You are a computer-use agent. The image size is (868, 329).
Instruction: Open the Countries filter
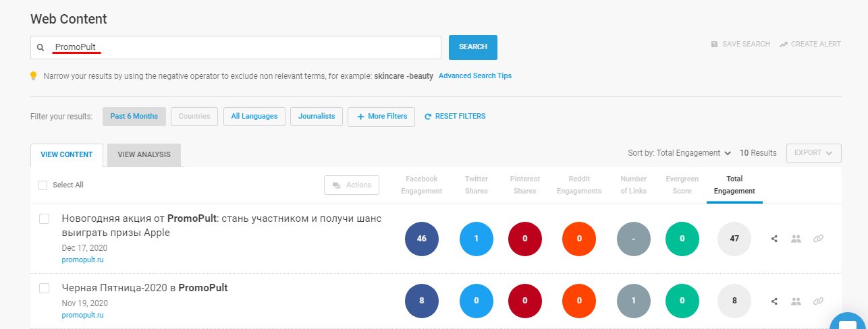[194, 116]
